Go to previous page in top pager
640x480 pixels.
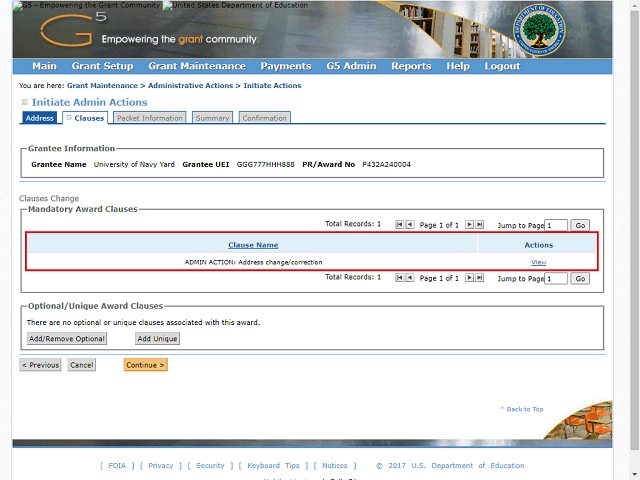coord(410,224)
